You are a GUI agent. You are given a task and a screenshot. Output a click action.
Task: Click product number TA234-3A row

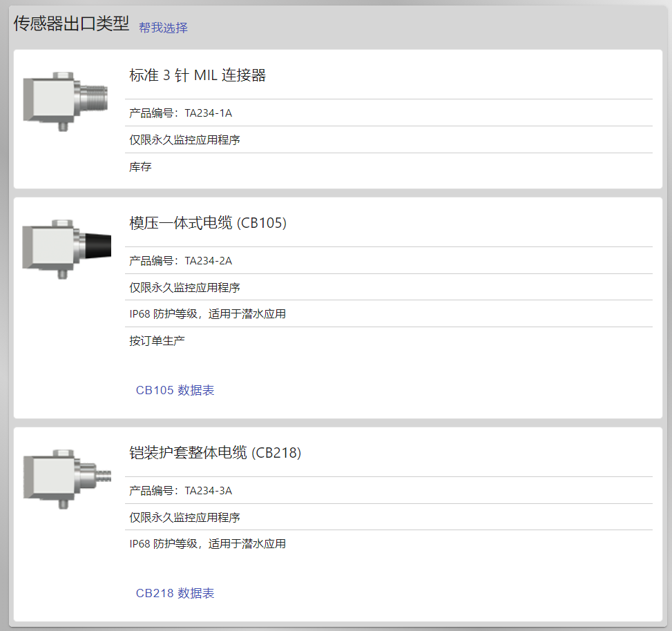point(389,490)
